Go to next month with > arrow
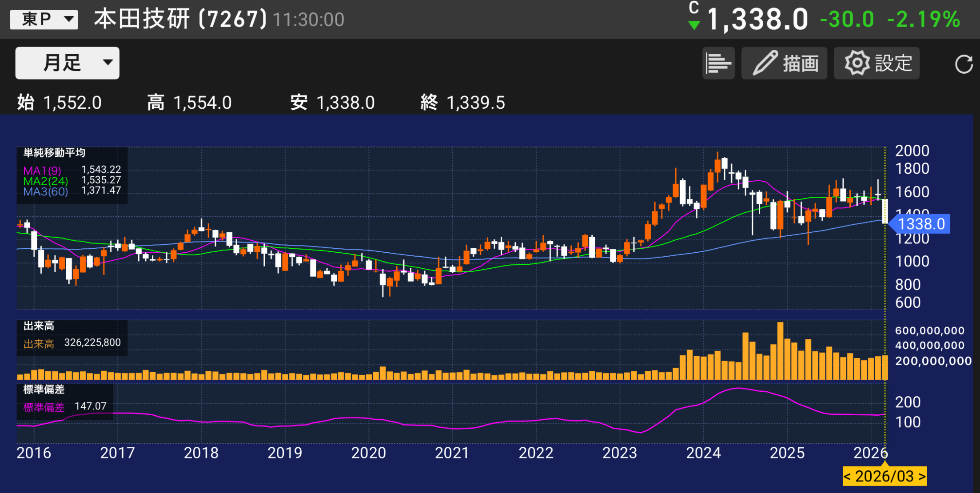This screenshot has width=980, height=493. (922, 476)
